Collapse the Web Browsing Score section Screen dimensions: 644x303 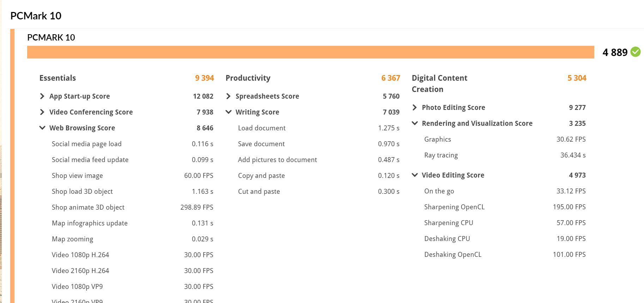(x=42, y=128)
